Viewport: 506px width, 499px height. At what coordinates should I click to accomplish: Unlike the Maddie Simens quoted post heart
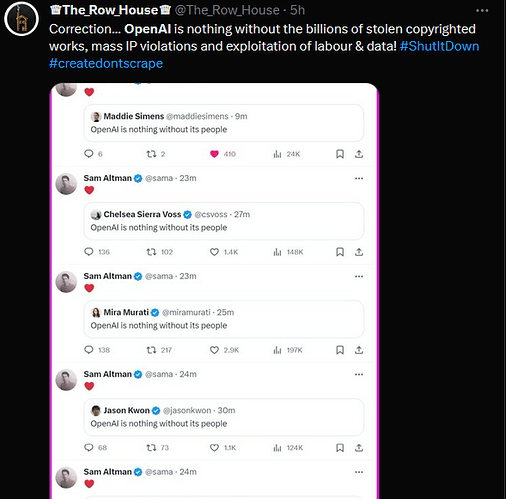click(x=214, y=154)
